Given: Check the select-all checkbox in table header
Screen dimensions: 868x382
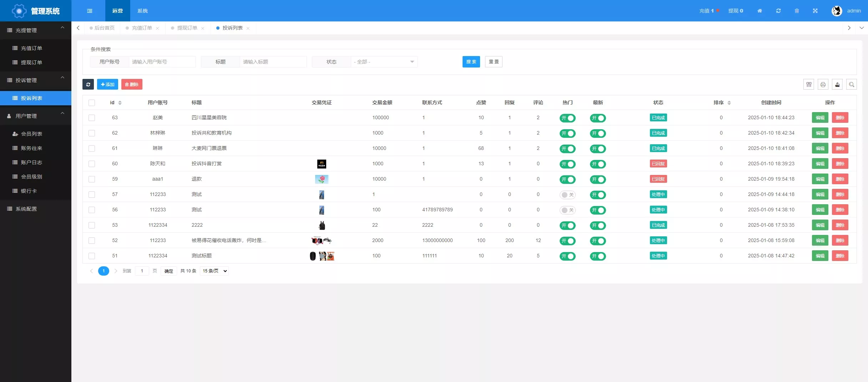Looking at the screenshot, I should (92, 103).
